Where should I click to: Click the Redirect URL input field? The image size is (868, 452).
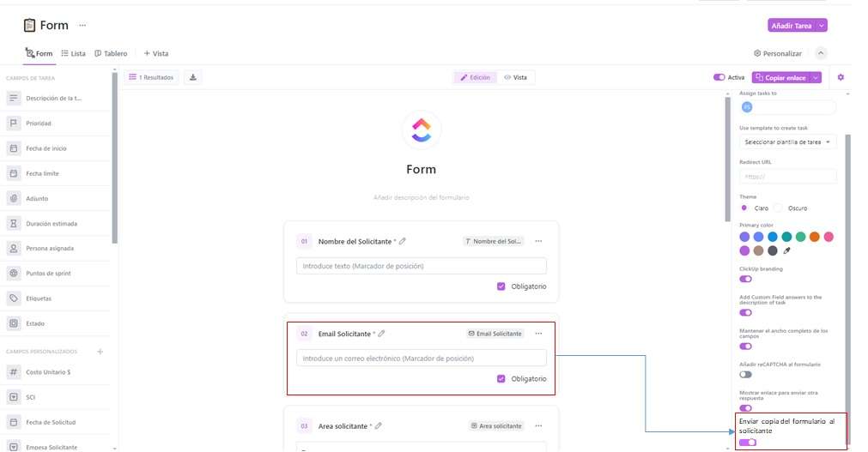(x=787, y=176)
